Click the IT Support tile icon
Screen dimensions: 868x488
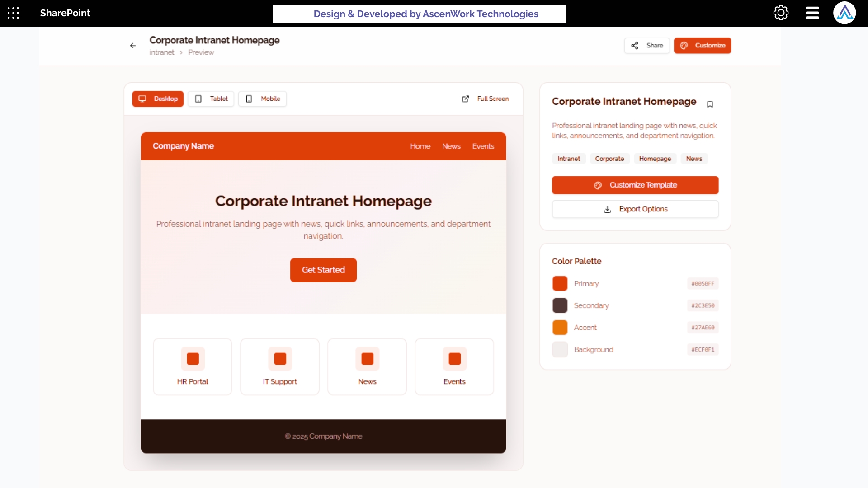click(x=280, y=359)
